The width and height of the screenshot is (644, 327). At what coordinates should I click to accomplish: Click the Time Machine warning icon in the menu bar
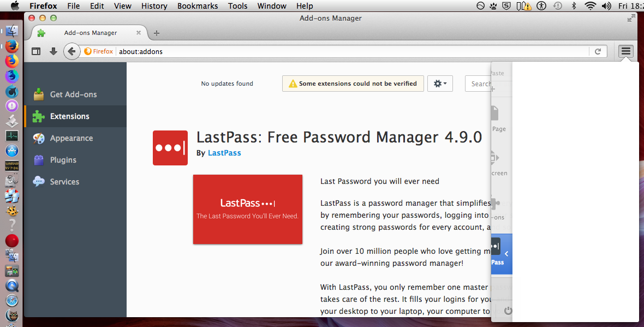(x=558, y=6)
